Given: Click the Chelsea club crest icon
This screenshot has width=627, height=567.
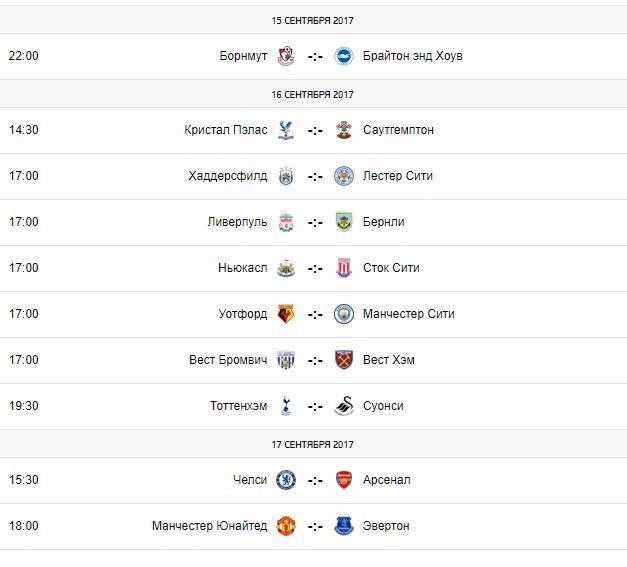Looking at the screenshot, I should point(286,480).
